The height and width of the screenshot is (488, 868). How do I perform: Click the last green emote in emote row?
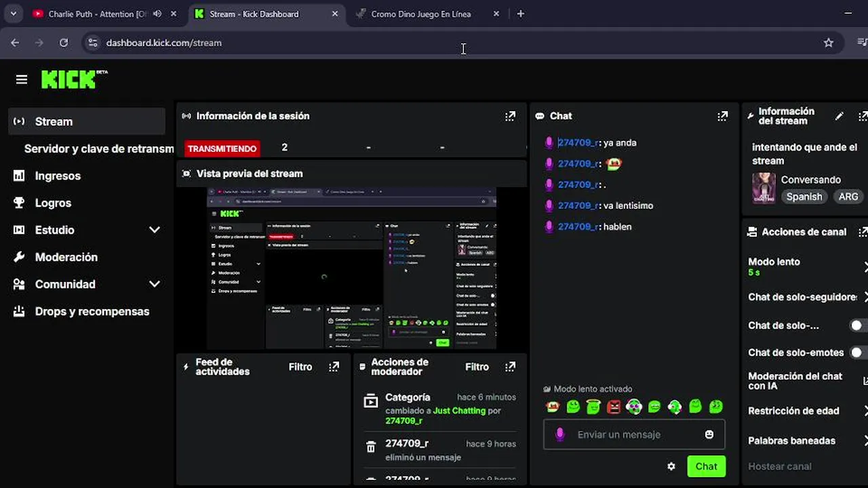715,407
